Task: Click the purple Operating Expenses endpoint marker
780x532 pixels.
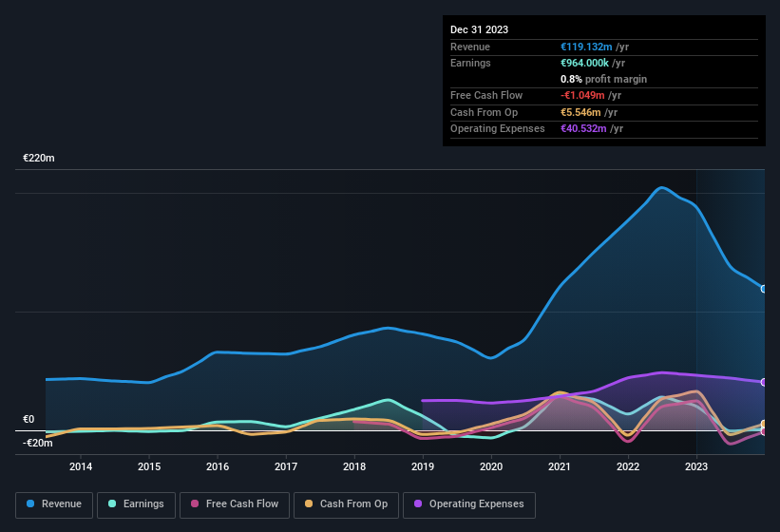Action: pos(764,382)
